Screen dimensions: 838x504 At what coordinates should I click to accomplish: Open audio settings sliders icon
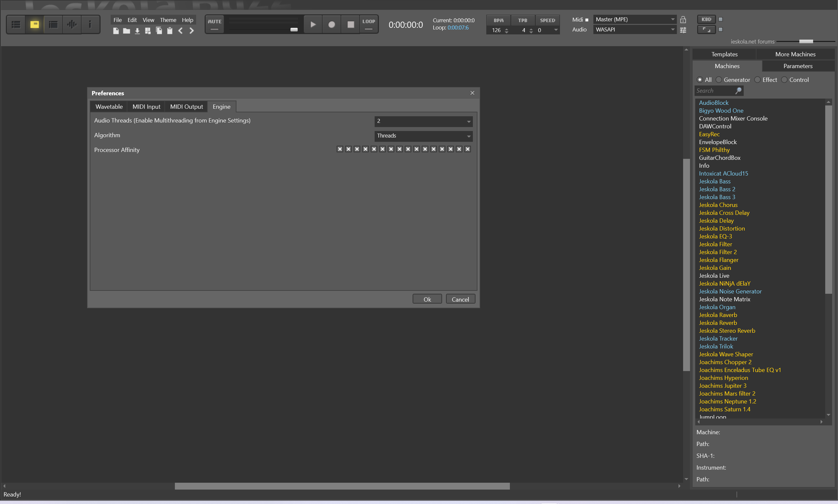(683, 30)
